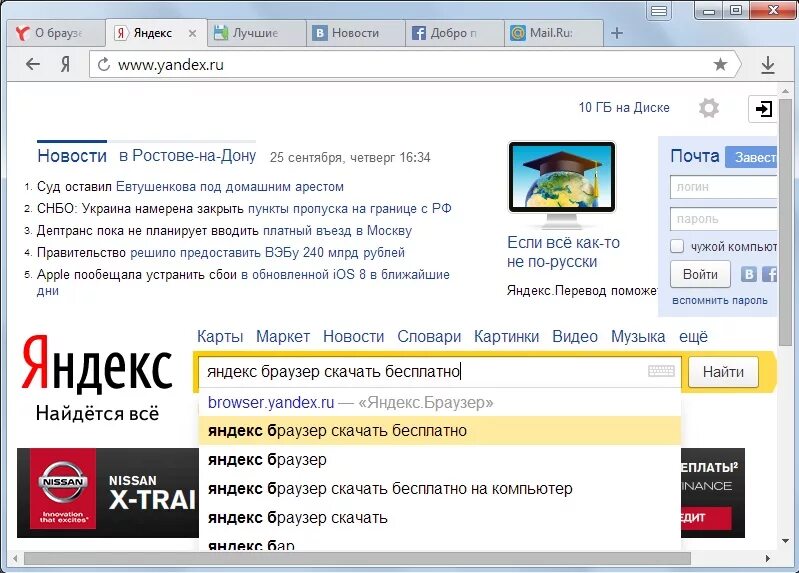Image resolution: width=799 pixels, height=573 pixels.
Task: Click the login arrow icon near gear
Action: tap(763, 109)
